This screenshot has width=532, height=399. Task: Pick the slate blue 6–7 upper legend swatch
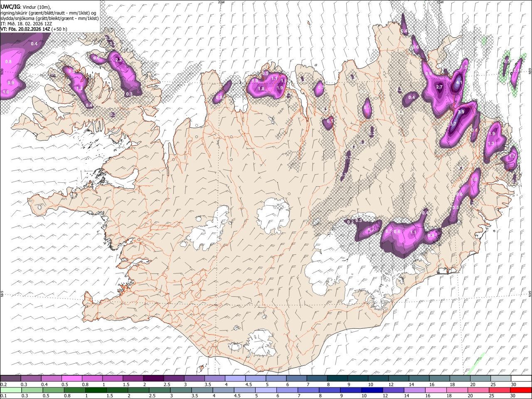click(296, 379)
